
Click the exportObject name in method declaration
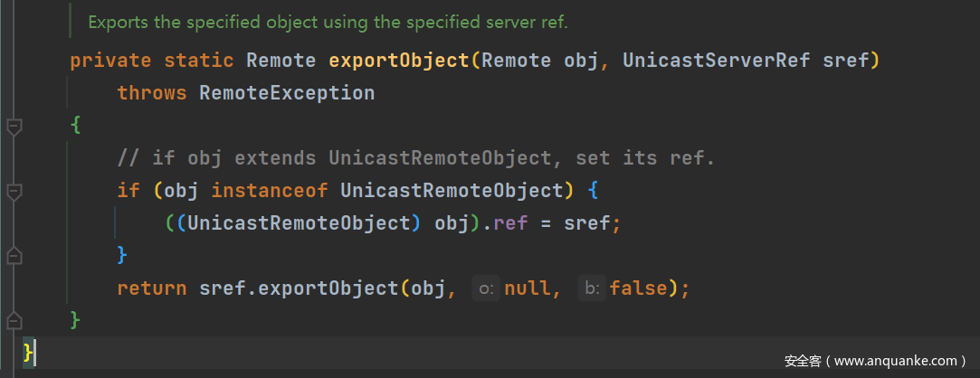398,61
